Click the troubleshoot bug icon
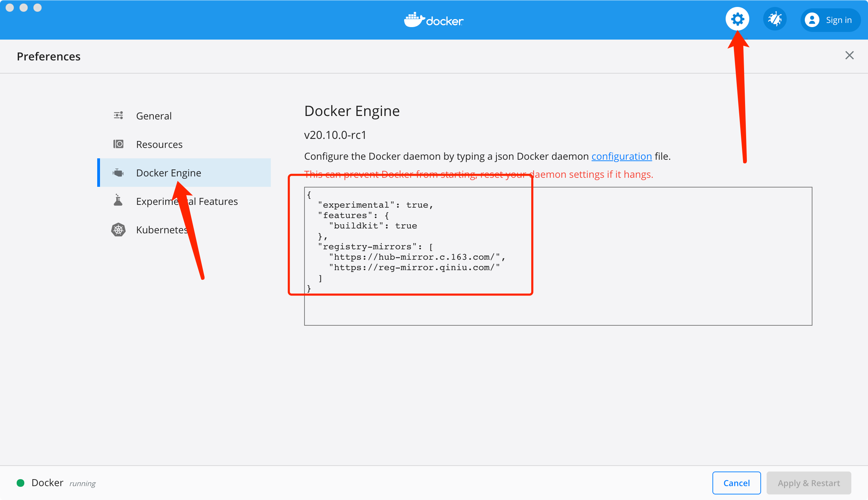This screenshot has width=868, height=500. pos(775,19)
